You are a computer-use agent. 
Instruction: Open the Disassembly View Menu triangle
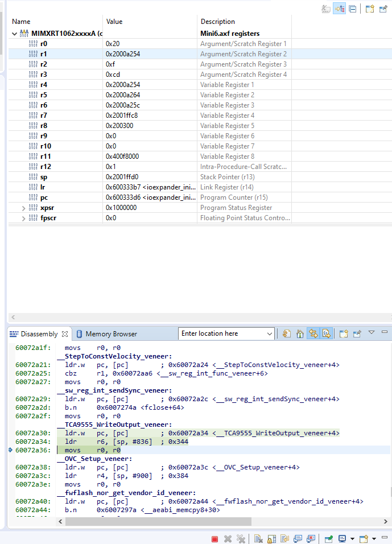click(372, 332)
